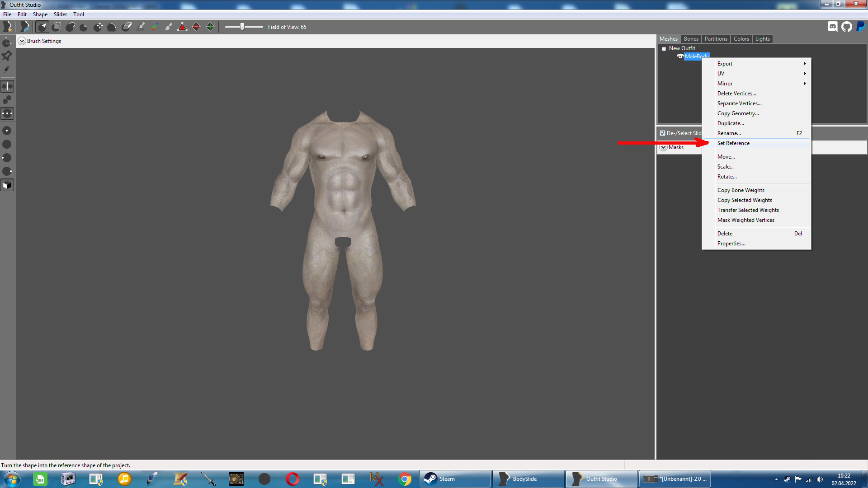
Task: Expand the Masks section
Action: [664, 147]
